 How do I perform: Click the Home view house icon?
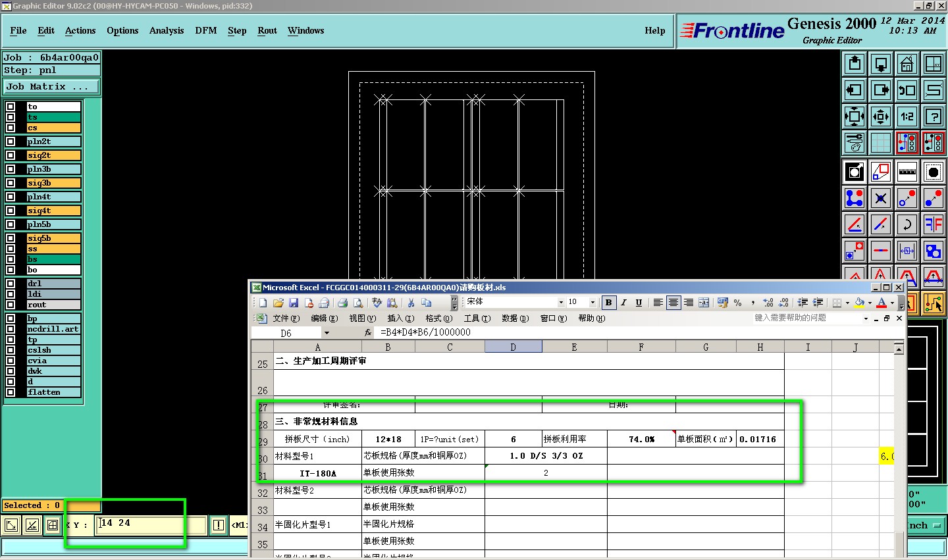coord(907,64)
